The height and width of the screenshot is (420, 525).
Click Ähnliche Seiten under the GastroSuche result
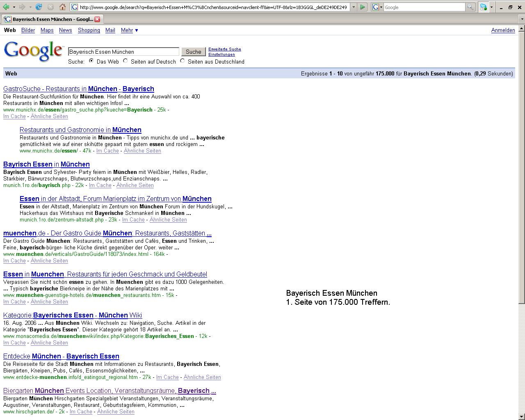[49, 116]
